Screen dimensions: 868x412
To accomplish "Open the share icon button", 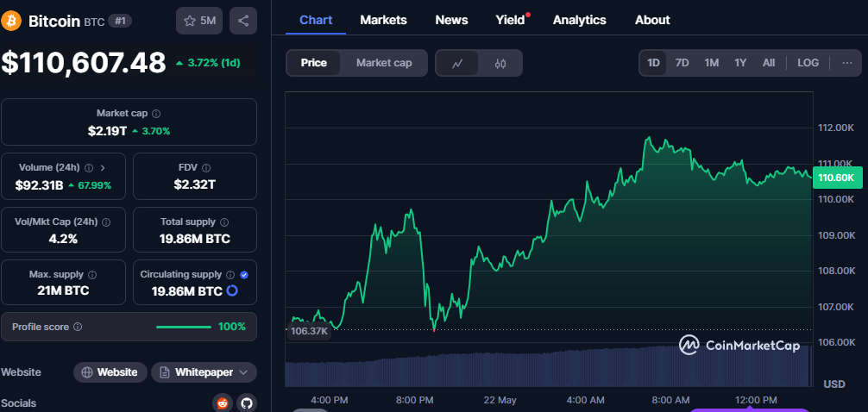I will pyautogui.click(x=243, y=21).
